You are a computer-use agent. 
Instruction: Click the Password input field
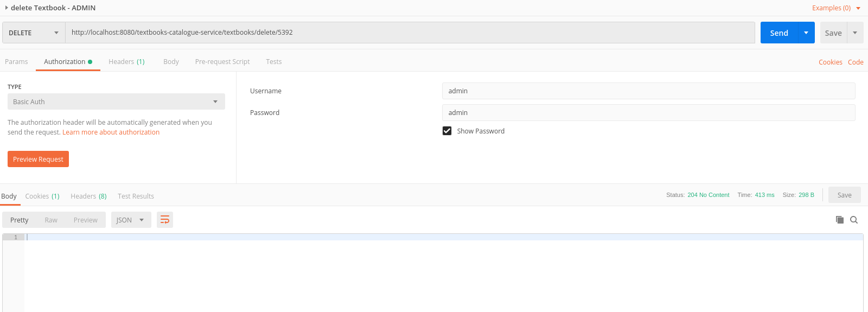coord(649,112)
